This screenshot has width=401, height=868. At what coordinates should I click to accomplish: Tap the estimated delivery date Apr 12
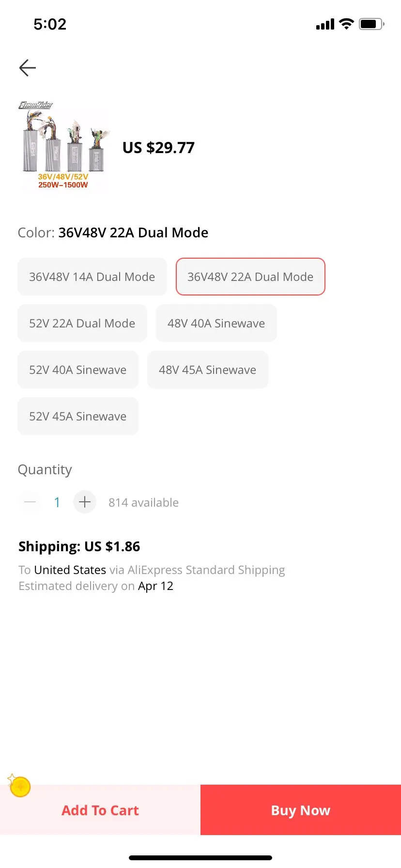(x=155, y=586)
